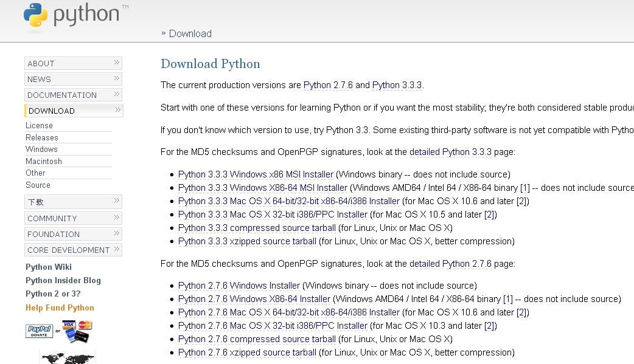Download Python 3.3.3 Windows x86 MSI Installer
The height and width of the screenshot is (364, 634).
point(256,174)
